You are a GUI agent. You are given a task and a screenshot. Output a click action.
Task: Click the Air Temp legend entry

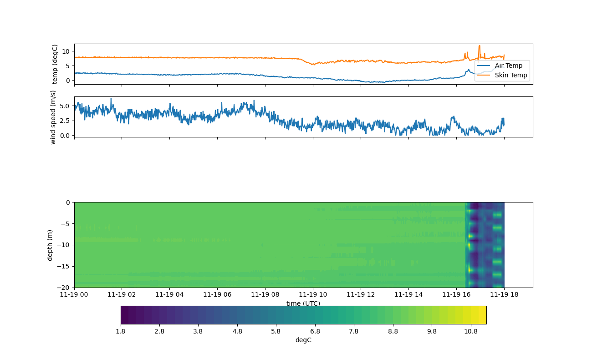coord(509,66)
